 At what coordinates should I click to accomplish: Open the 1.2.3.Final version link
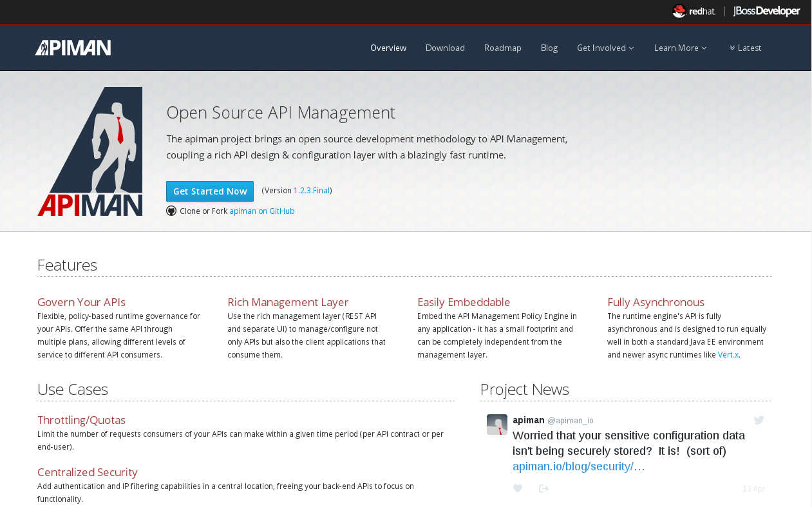click(x=312, y=191)
